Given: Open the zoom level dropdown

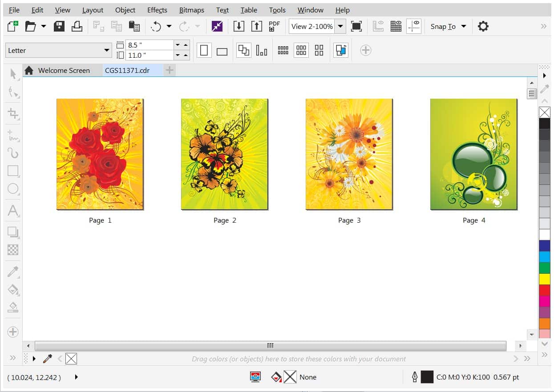Looking at the screenshot, I should click(x=340, y=26).
